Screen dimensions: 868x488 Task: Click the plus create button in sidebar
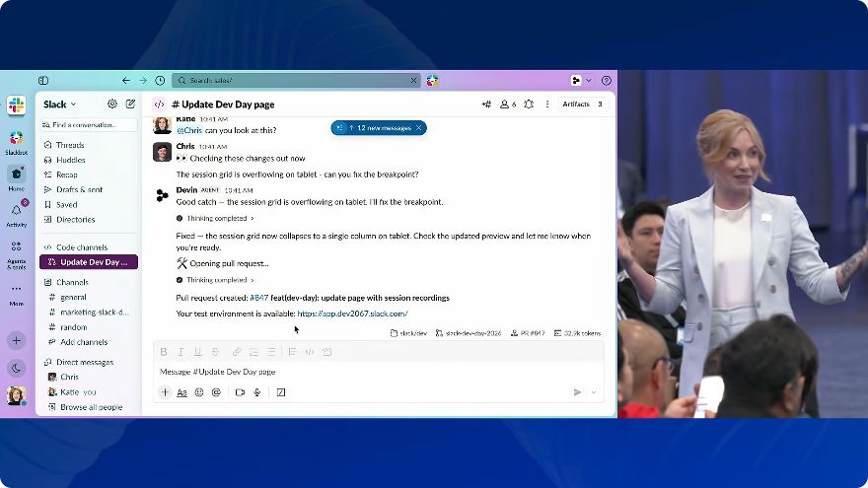[x=16, y=340]
